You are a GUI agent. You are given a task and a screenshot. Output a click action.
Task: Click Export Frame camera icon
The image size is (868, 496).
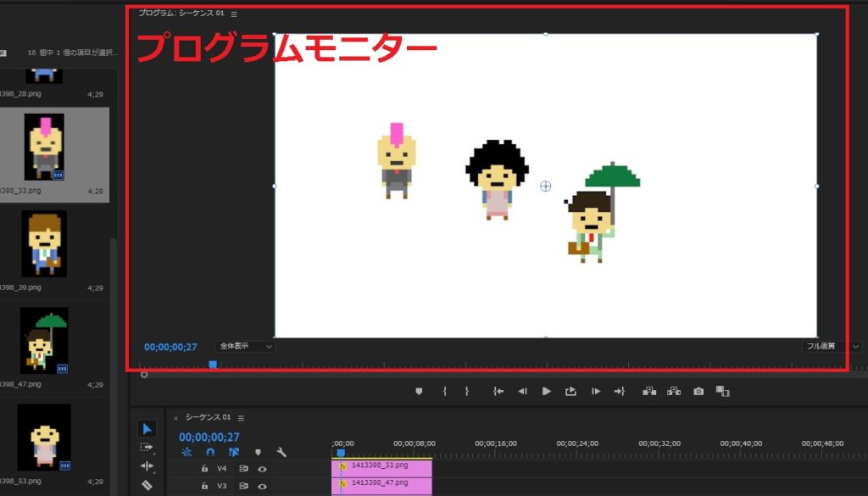698,392
